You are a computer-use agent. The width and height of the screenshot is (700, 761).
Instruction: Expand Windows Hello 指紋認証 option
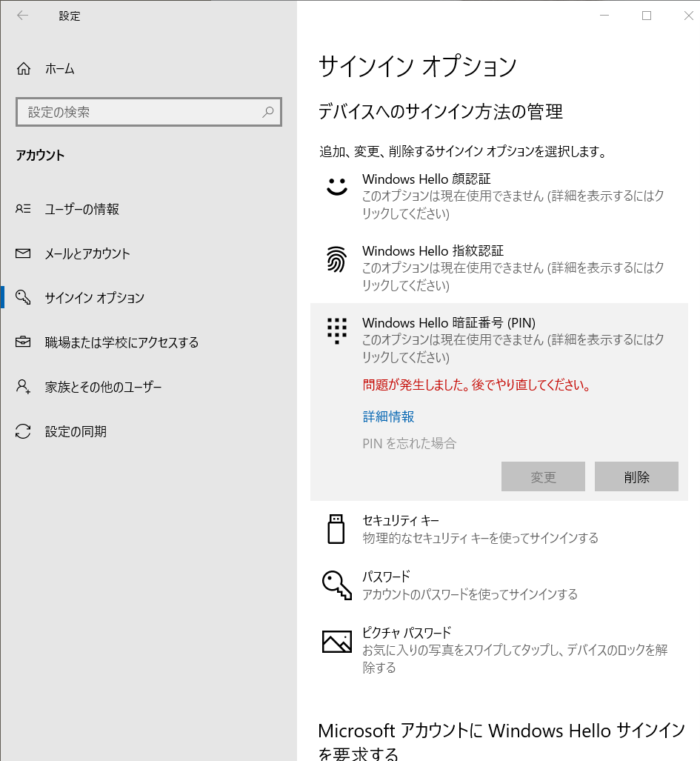tap(499, 267)
